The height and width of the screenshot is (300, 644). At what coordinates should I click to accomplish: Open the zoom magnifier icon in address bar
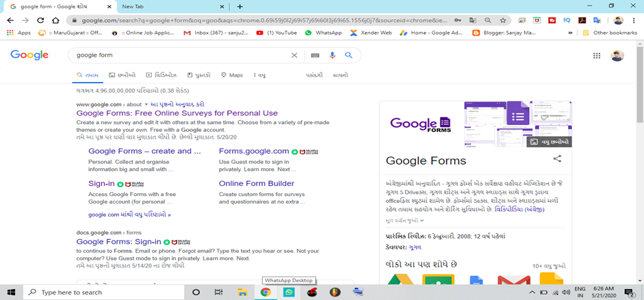487,21
